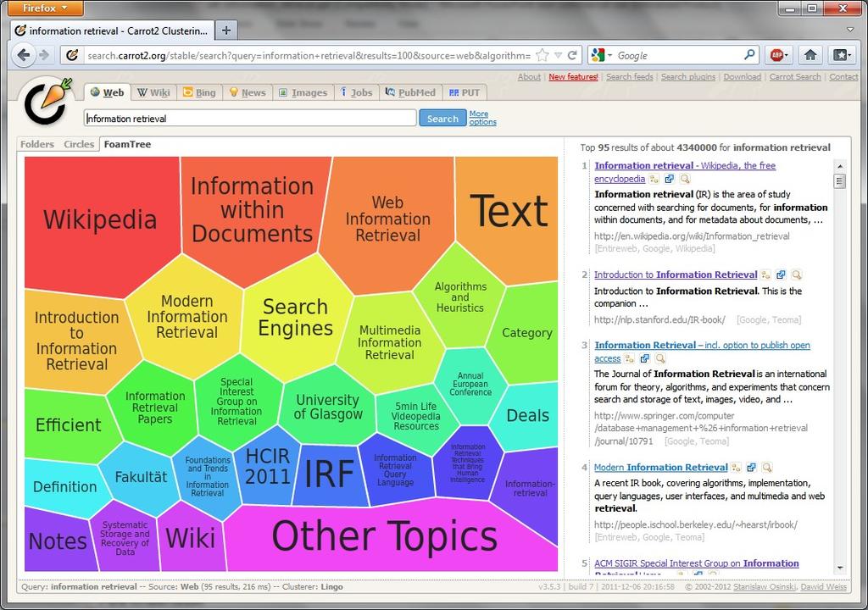Select the FoamTree visualization tab
Viewport: 868px width, 610px height.
(127, 145)
